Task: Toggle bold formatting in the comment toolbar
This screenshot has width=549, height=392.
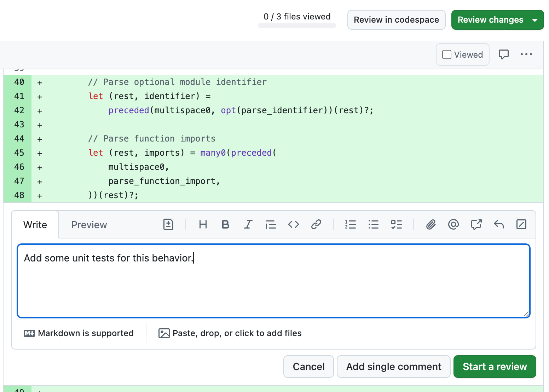Action: pos(225,224)
